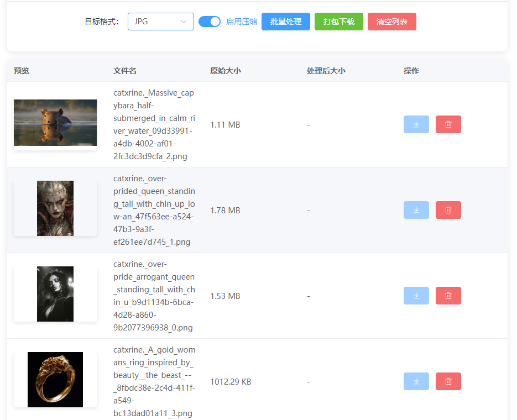Click the 处理后大小 column header
517x420 pixels.
[x=326, y=71]
